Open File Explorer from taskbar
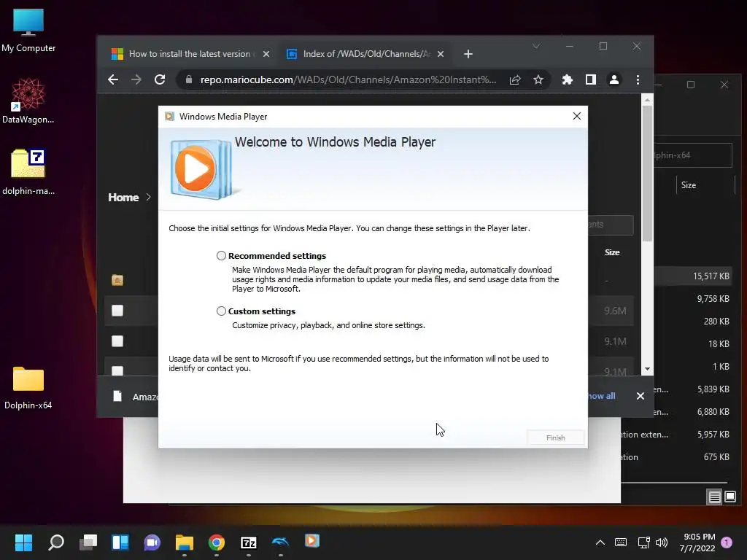The height and width of the screenshot is (560, 747). click(185, 542)
